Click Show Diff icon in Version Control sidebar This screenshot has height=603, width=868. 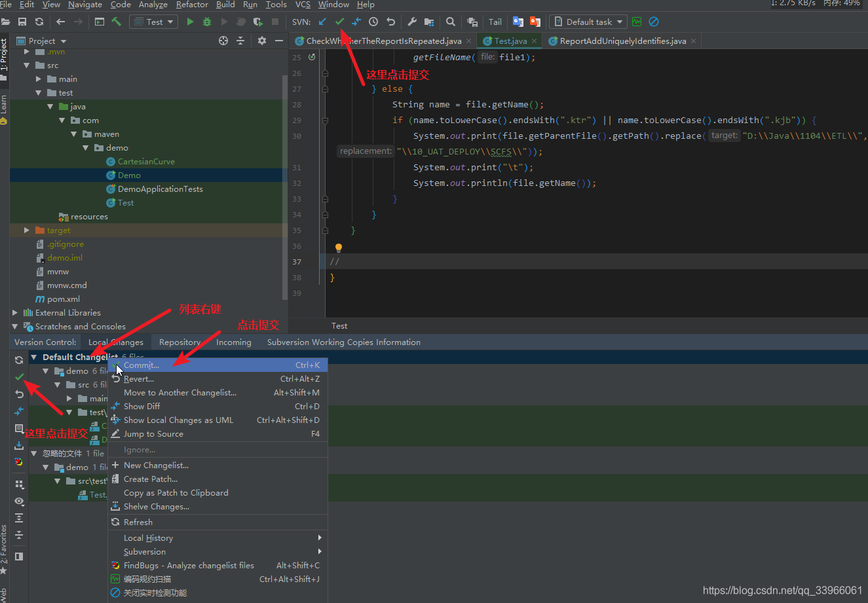coord(19,411)
